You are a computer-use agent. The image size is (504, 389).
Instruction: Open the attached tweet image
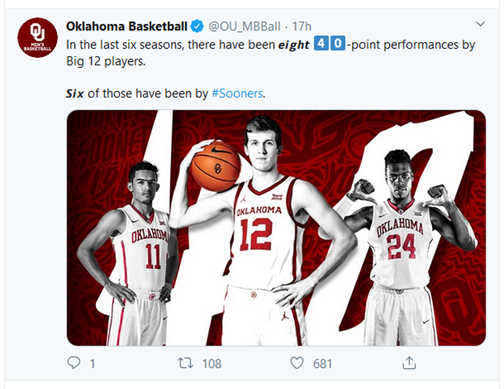[276, 228]
